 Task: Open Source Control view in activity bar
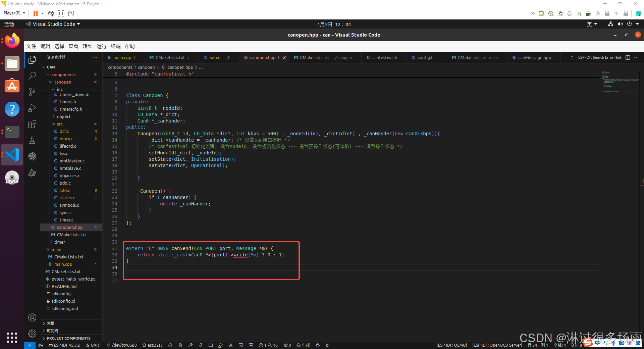pos(32,92)
